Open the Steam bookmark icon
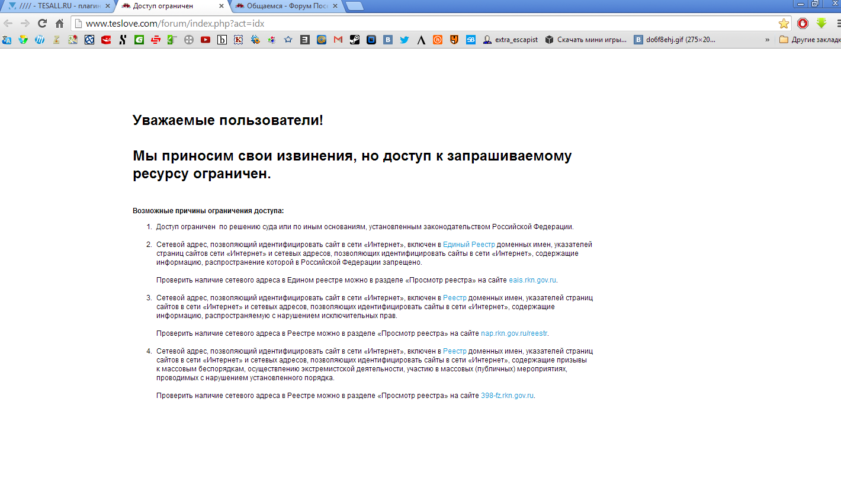Image resolution: width=841 pixels, height=504 pixels. click(x=355, y=40)
